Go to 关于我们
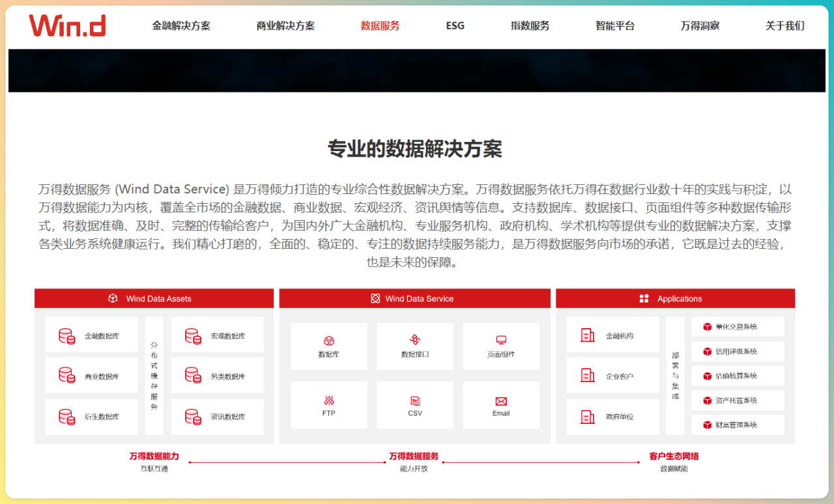 [x=785, y=26]
